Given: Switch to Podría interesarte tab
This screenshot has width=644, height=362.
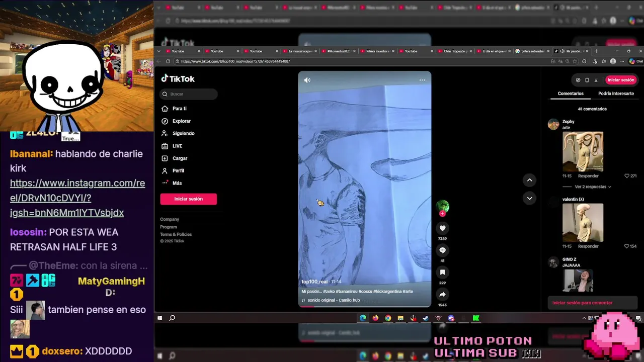Looking at the screenshot, I should pyautogui.click(x=616, y=94).
